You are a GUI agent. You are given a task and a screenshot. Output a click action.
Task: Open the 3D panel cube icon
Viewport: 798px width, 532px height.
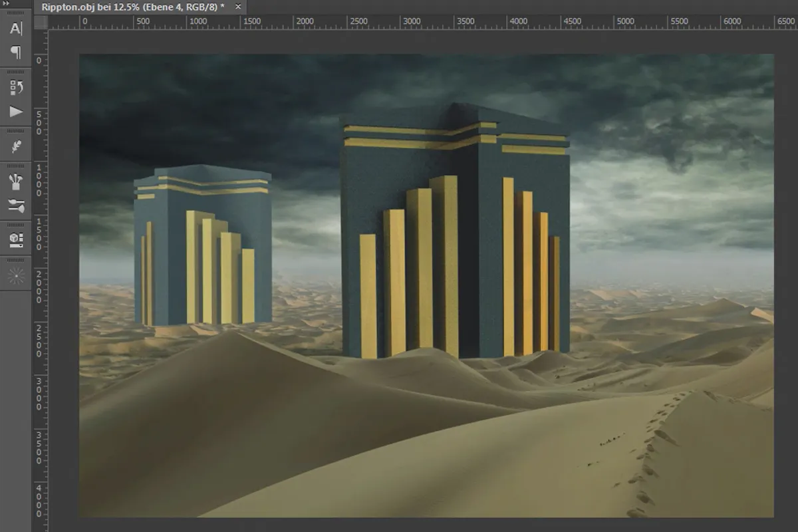(x=16, y=239)
